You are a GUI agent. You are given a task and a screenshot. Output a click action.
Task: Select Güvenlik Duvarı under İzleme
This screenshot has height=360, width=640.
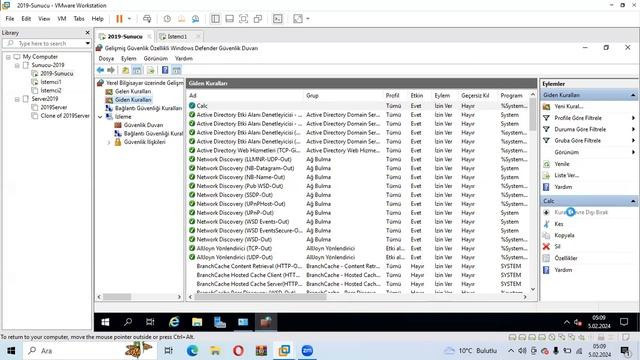[143, 125]
